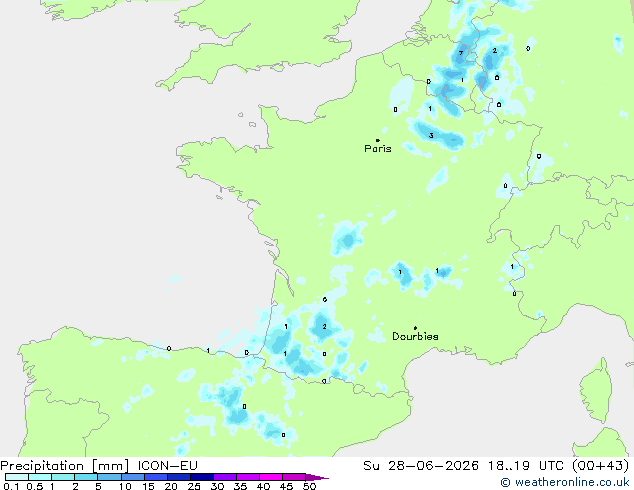Pick the 2–5 mm legend swatch
Viewport: 634px width, 490px height.
pyautogui.click(x=86, y=477)
